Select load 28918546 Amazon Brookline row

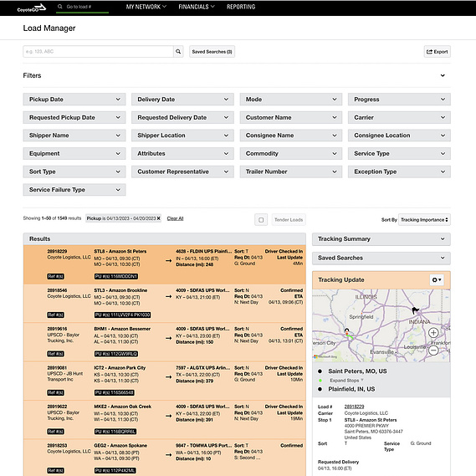point(165,303)
